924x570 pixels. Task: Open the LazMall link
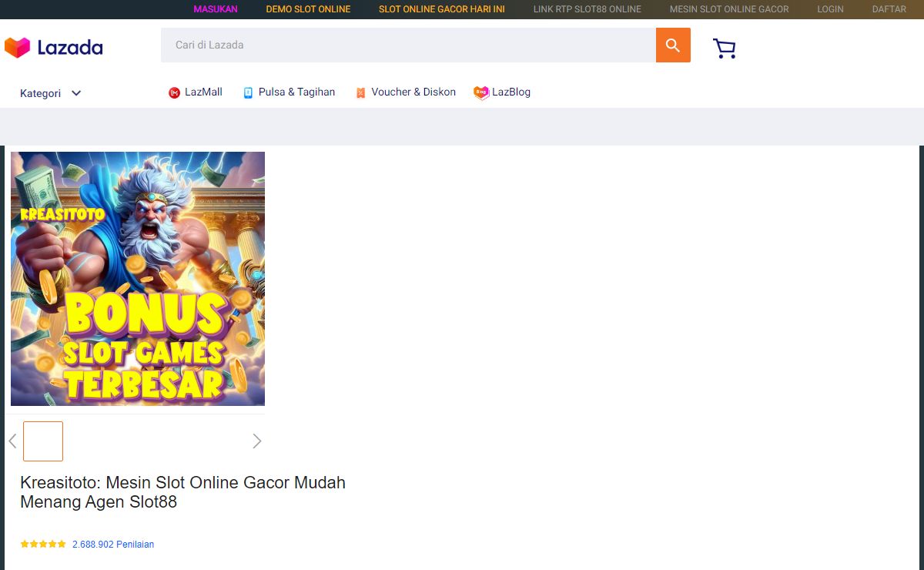tap(203, 92)
